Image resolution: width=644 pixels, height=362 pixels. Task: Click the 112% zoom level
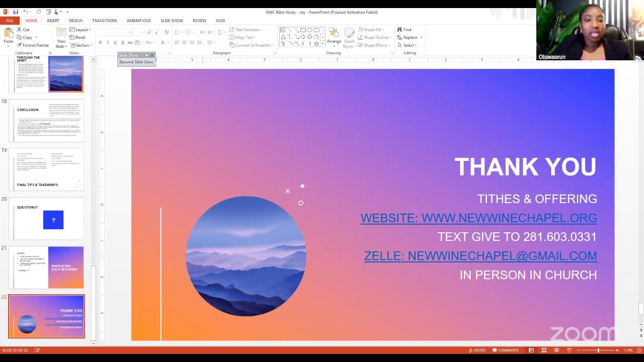(628, 350)
